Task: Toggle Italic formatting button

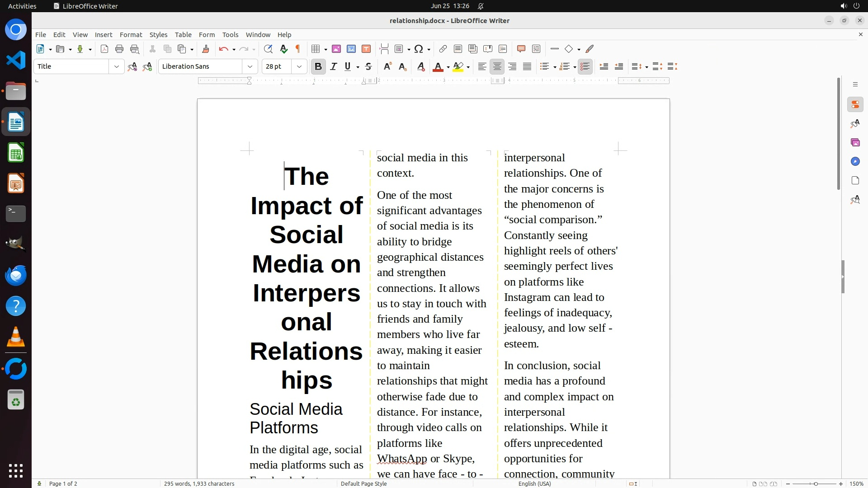Action: [333, 67]
